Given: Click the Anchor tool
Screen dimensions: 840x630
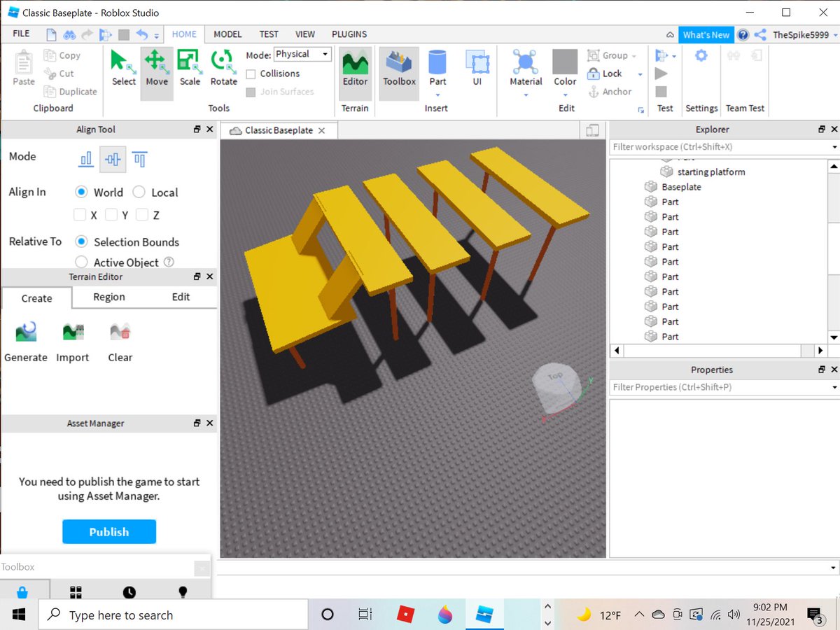Looking at the screenshot, I should (x=610, y=92).
